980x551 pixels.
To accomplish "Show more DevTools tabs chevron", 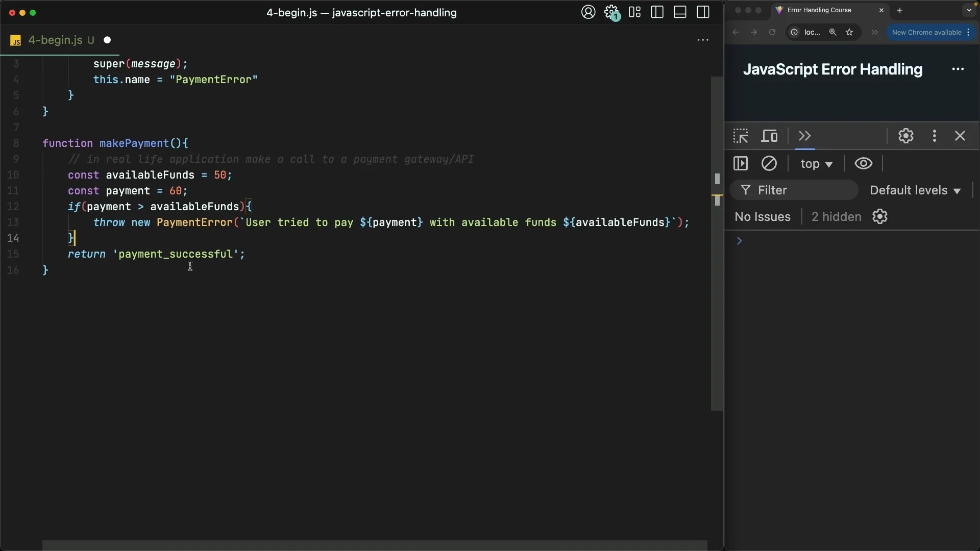I will pos(805,136).
